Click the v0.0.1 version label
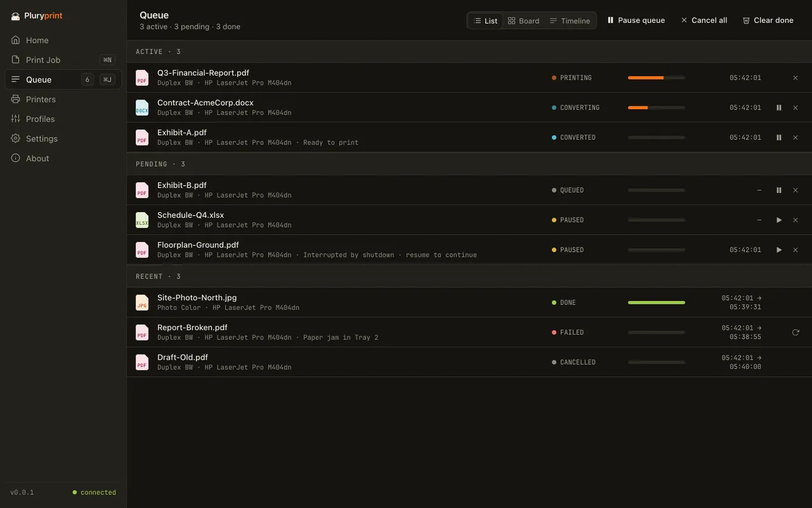The image size is (812, 508). point(22,492)
